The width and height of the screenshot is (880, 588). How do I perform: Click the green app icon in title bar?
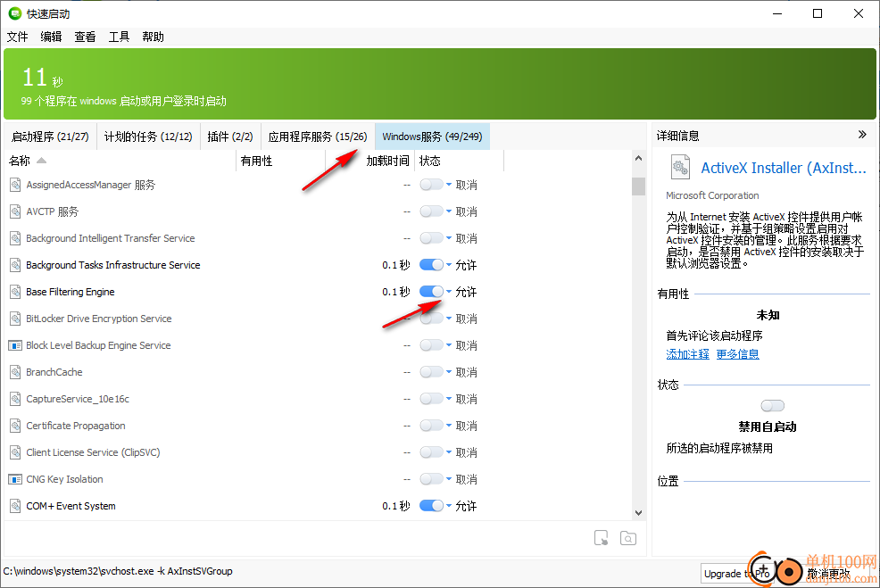click(14, 13)
